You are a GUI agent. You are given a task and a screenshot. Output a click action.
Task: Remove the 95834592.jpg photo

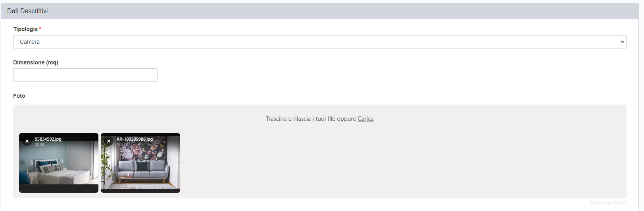pos(27,141)
